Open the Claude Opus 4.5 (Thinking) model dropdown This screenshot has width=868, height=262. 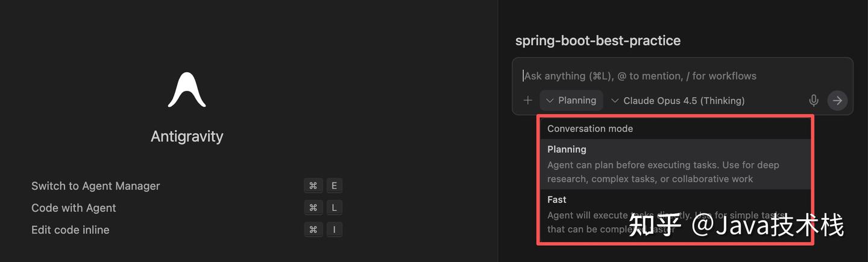[x=678, y=101]
